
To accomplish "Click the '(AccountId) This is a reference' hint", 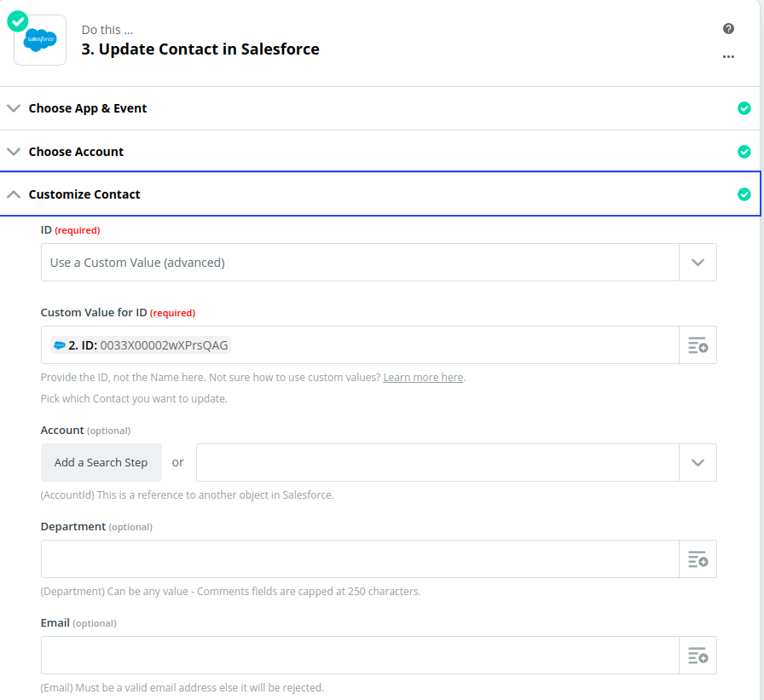I will pos(187,495).
